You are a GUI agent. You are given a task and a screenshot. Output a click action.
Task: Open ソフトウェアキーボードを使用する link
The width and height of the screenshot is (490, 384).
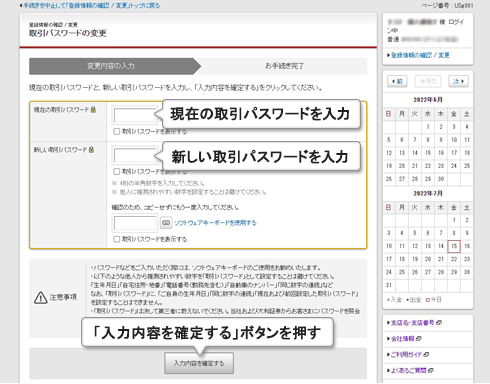click(215, 223)
